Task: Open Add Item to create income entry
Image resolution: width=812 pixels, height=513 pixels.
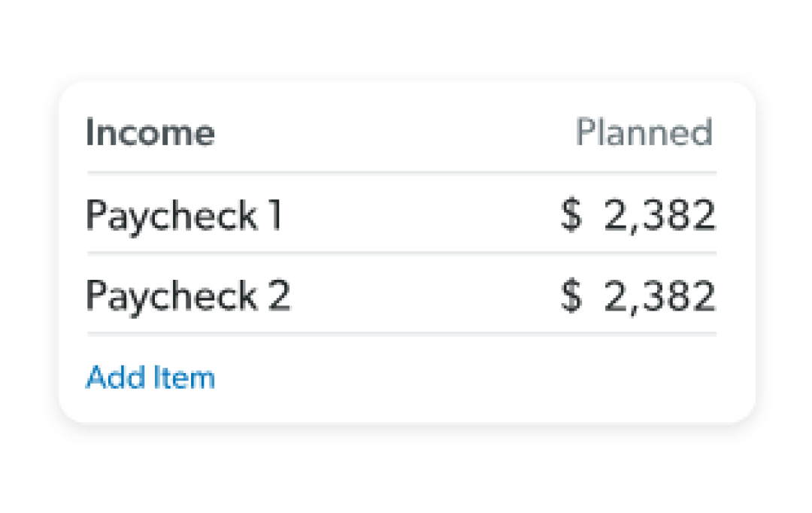Action: point(150,377)
